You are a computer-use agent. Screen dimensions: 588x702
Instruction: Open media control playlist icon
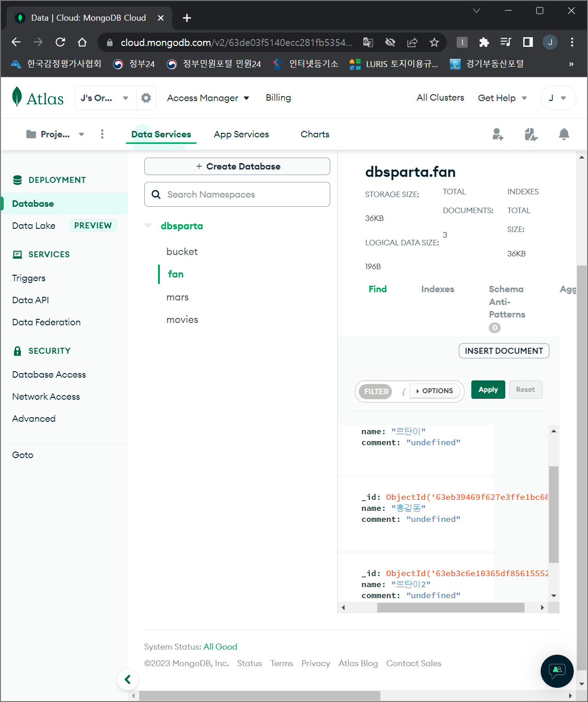506,42
